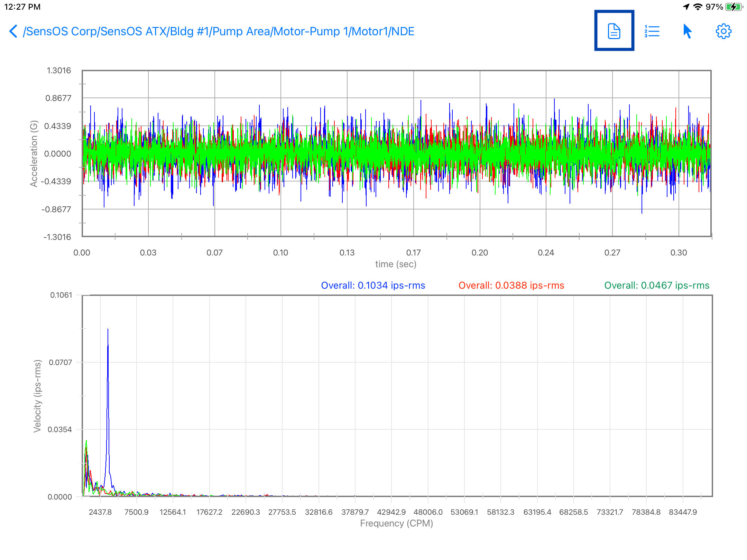This screenshot has height=560, width=747.
Task: Click the Velocity (ips-rms) axis label
Action: [x=37, y=396]
